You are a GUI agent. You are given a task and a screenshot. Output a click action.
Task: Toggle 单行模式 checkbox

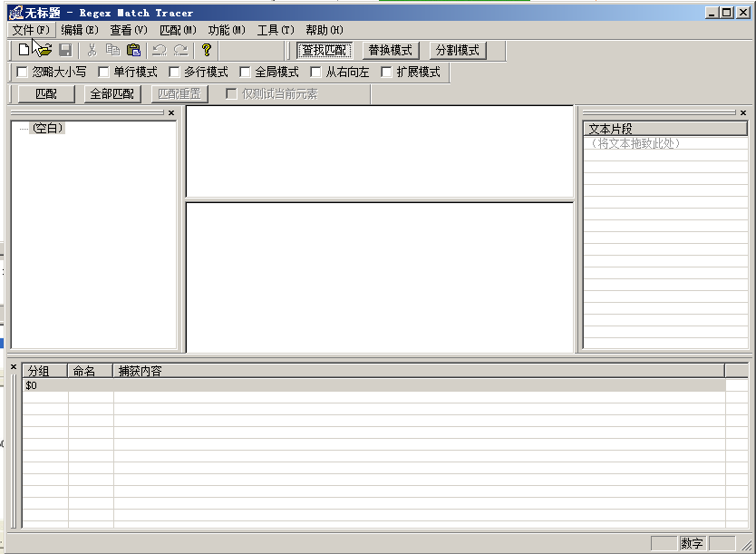point(103,72)
